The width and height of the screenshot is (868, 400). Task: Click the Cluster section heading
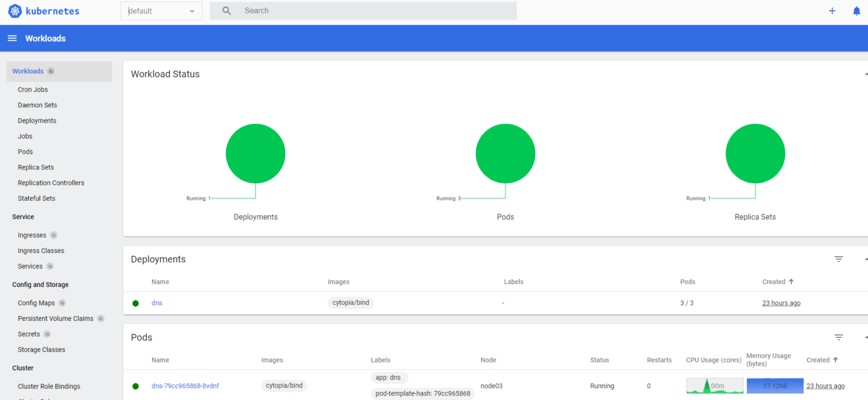[23, 368]
